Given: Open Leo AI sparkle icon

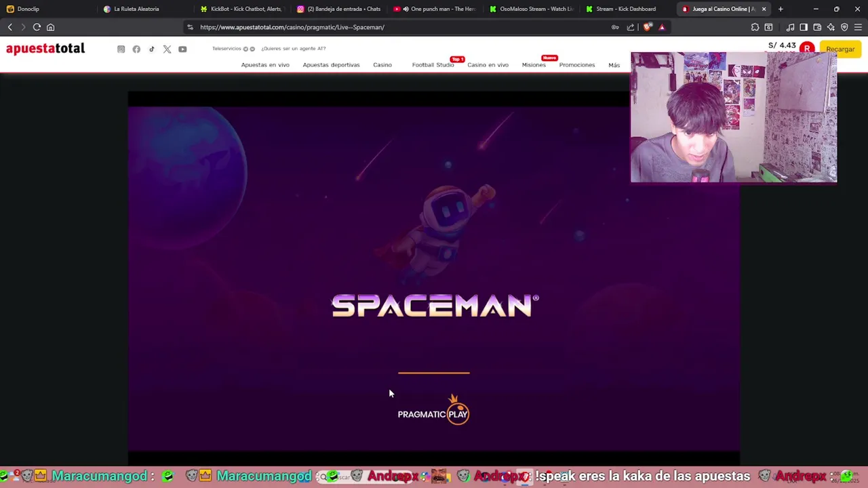Looking at the screenshot, I should pos(831,27).
